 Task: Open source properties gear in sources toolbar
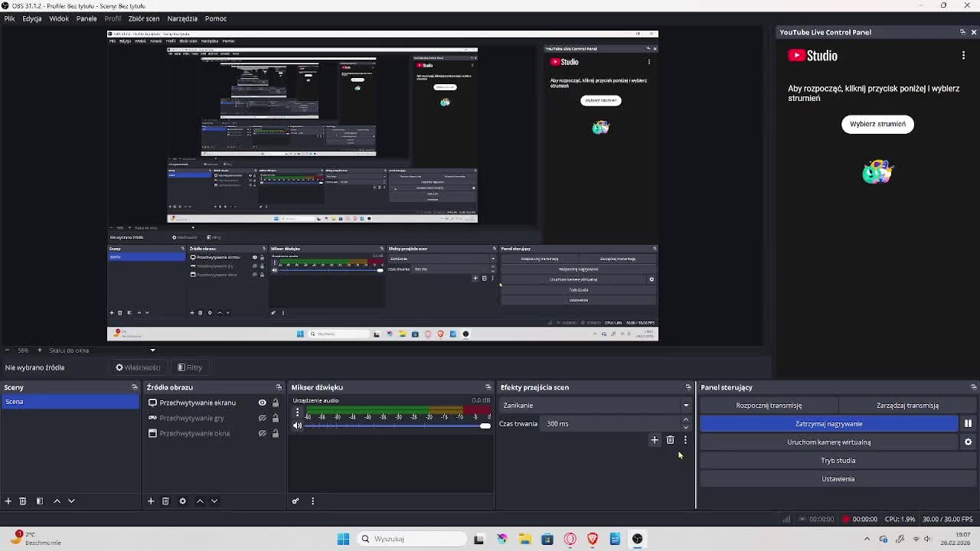pyautogui.click(x=182, y=501)
